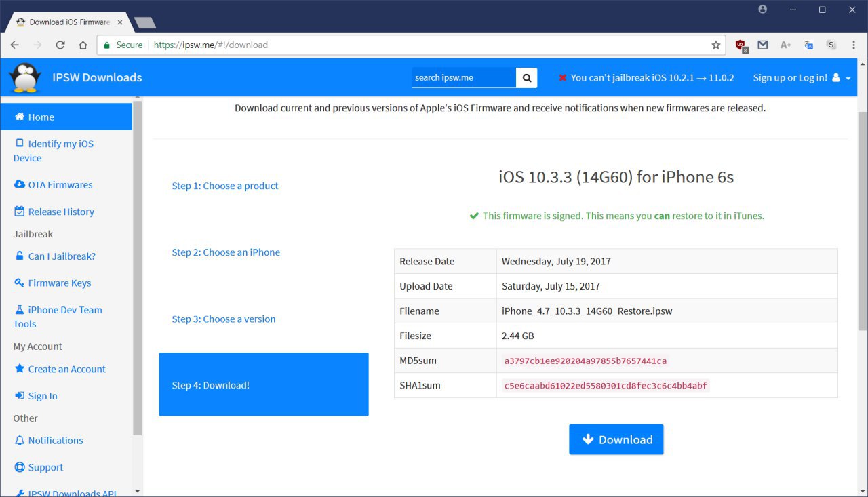Screen dimensions: 868x497
Task: Click the filename iPhone_4.7_10.3.3_14G60_Restore.ipsw
Action: click(x=587, y=311)
